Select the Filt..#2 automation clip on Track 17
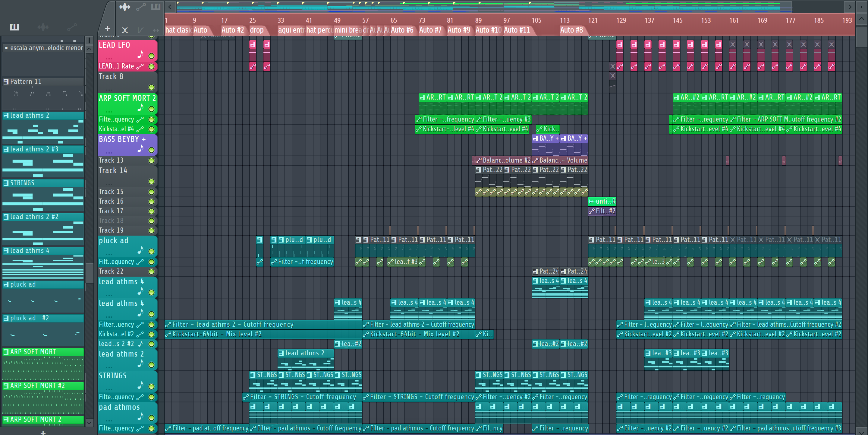The image size is (868, 435). point(602,211)
